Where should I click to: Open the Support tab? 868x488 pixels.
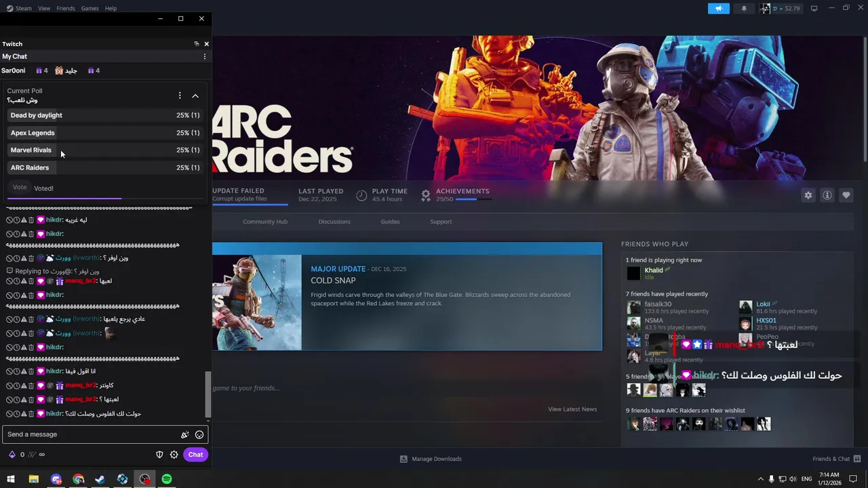point(441,222)
